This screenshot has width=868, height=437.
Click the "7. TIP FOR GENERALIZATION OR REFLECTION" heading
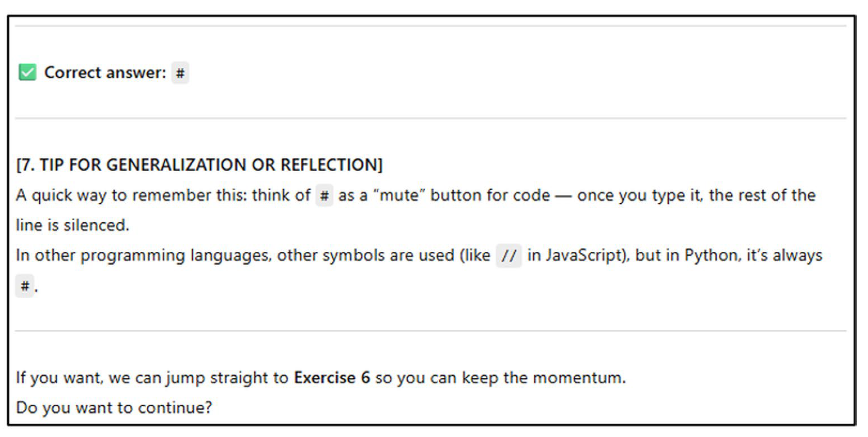click(199, 165)
